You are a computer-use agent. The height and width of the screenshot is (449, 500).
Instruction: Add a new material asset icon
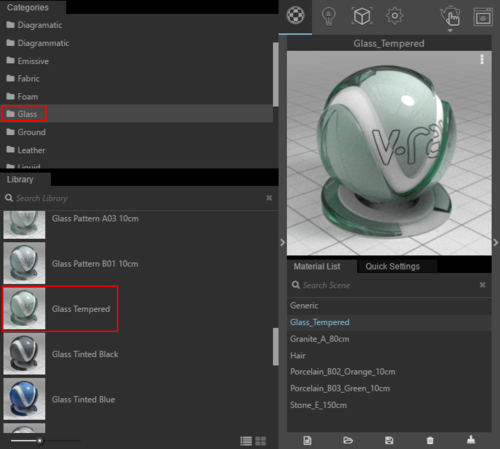(307, 441)
